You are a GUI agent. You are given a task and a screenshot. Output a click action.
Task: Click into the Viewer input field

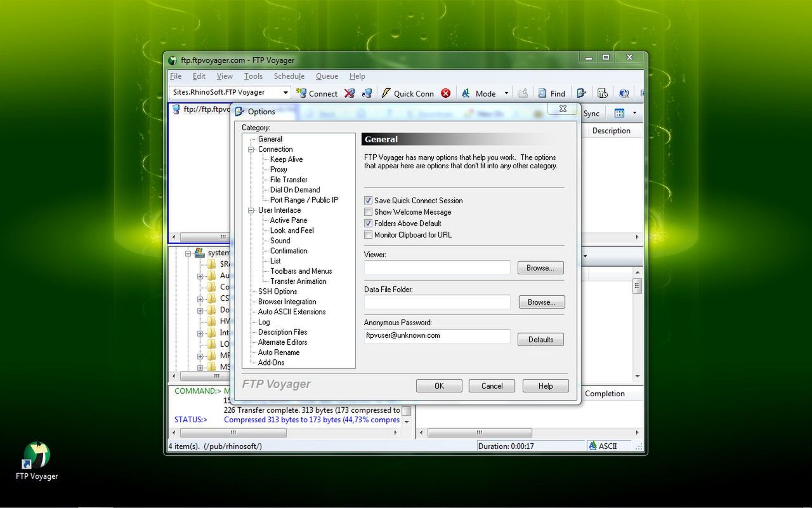pyautogui.click(x=437, y=268)
